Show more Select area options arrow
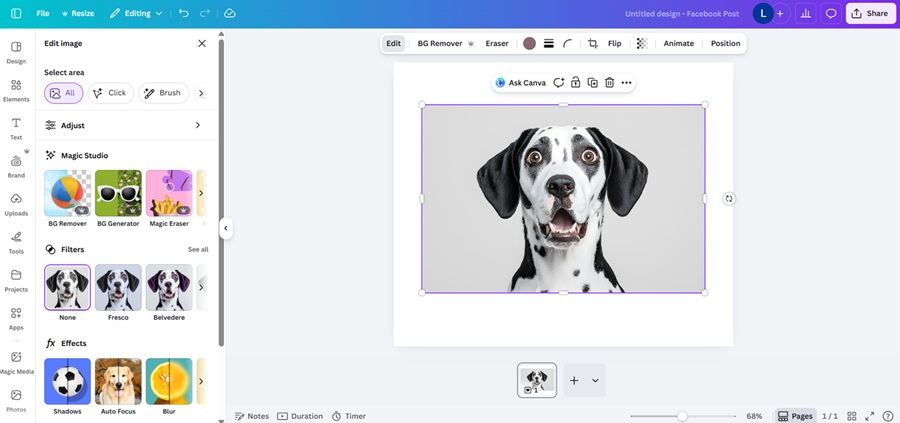 tap(201, 93)
